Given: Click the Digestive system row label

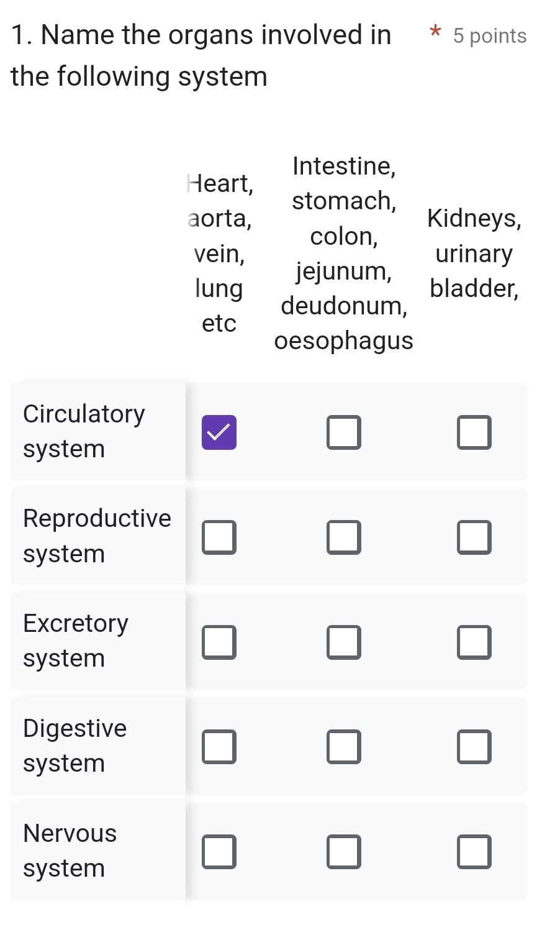Looking at the screenshot, I should (75, 746).
